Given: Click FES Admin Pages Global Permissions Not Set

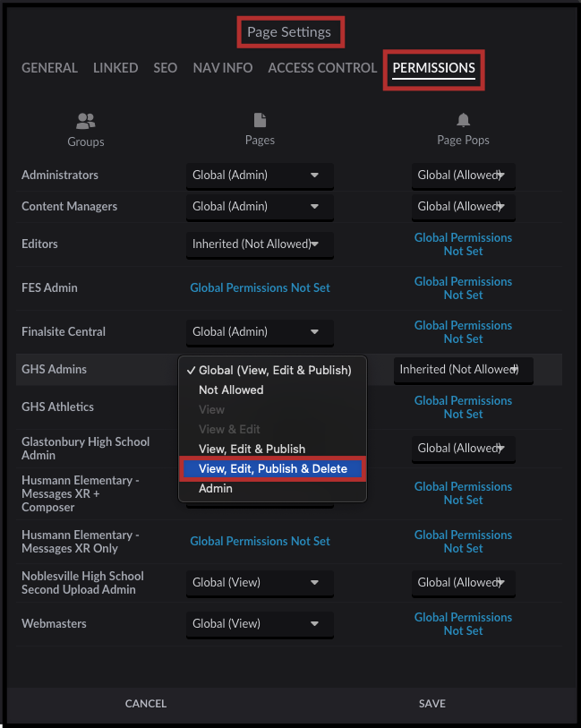Looking at the screenshot, I should point(260,287).
